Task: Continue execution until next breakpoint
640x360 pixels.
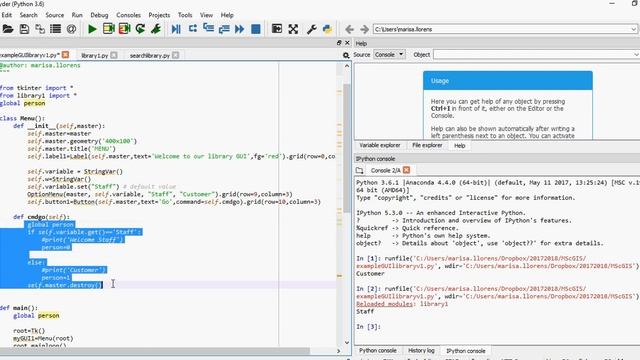Action: coord(240,29)
